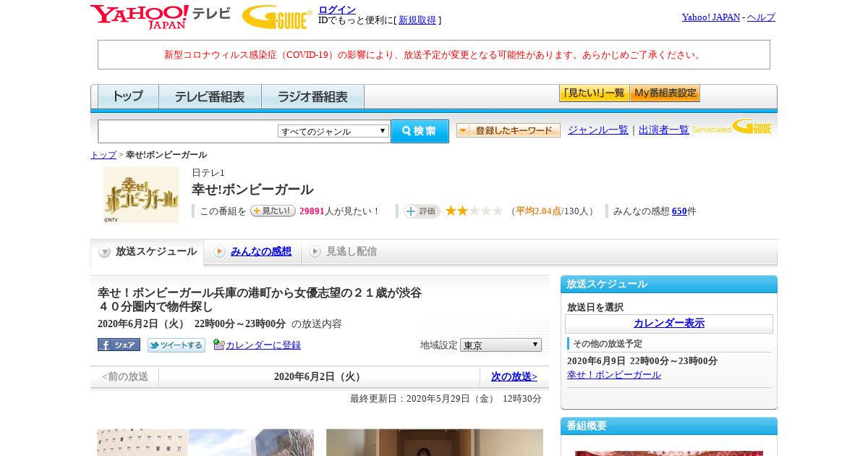Select the みんなの感想 tab

(252, 252)
